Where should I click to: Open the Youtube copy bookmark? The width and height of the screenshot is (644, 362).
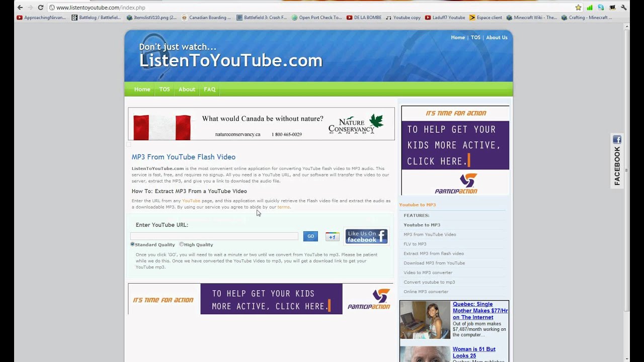pyautogui.click(x=404, y=18)
